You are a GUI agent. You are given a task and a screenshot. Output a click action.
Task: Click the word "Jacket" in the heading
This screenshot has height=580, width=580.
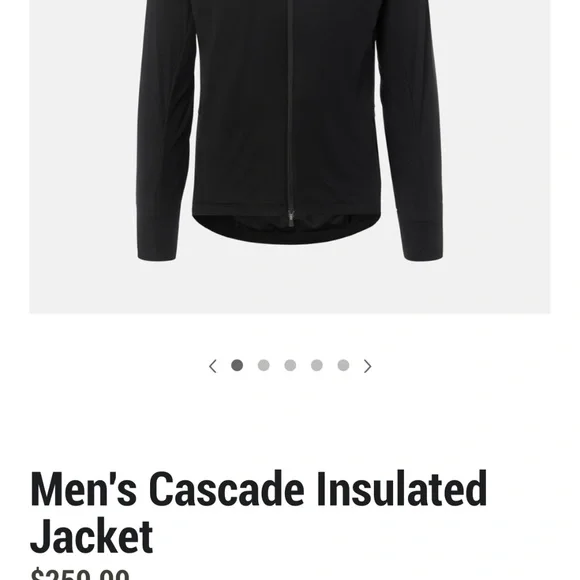coord(91,536)
